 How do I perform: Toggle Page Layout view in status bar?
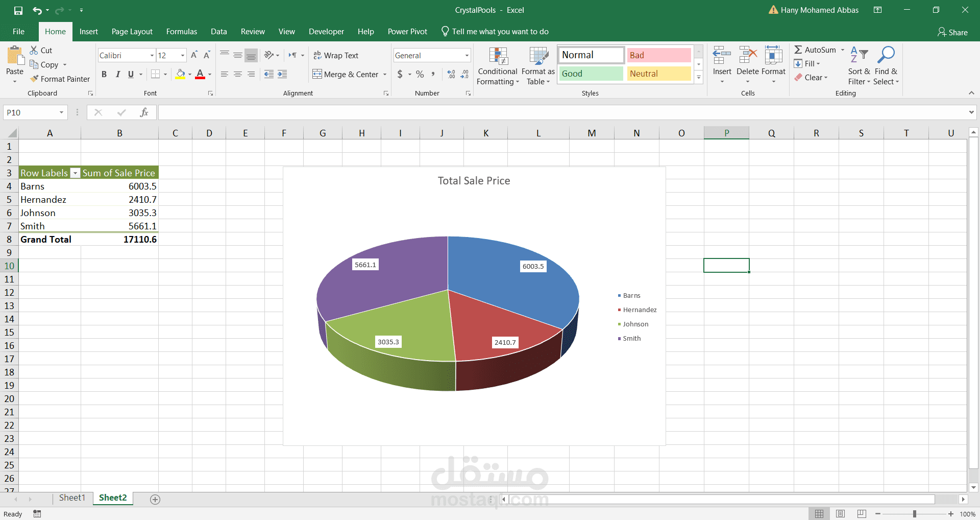click(x=841, y=514)
